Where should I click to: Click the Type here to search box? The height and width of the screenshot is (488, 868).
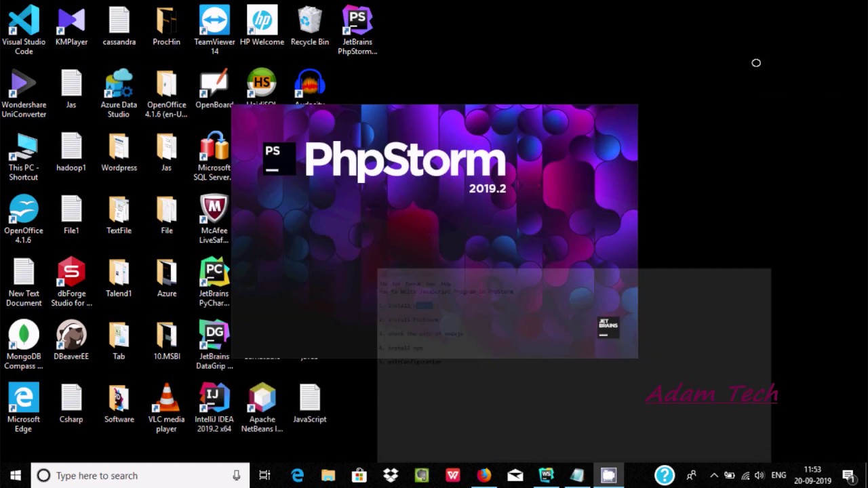tap(140, 475)
